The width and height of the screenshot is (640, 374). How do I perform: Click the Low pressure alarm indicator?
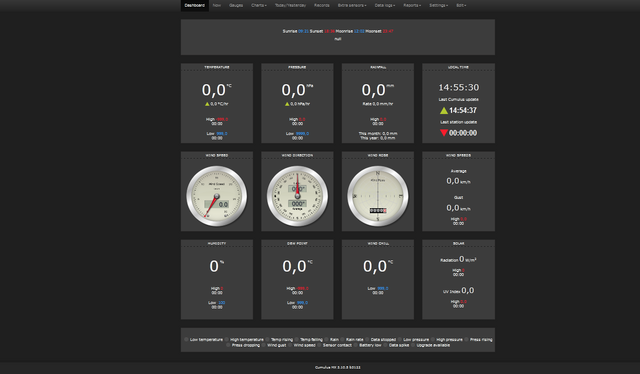click(400, 339)
